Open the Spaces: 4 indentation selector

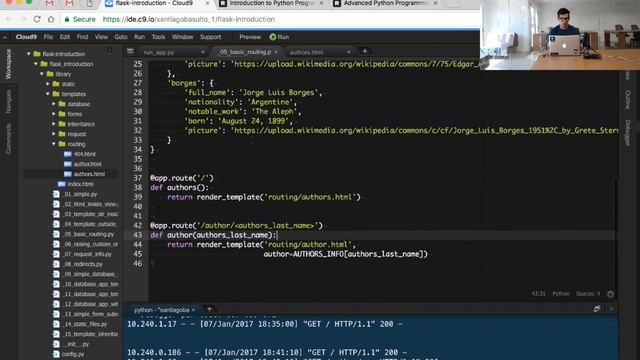click(588, 294)
